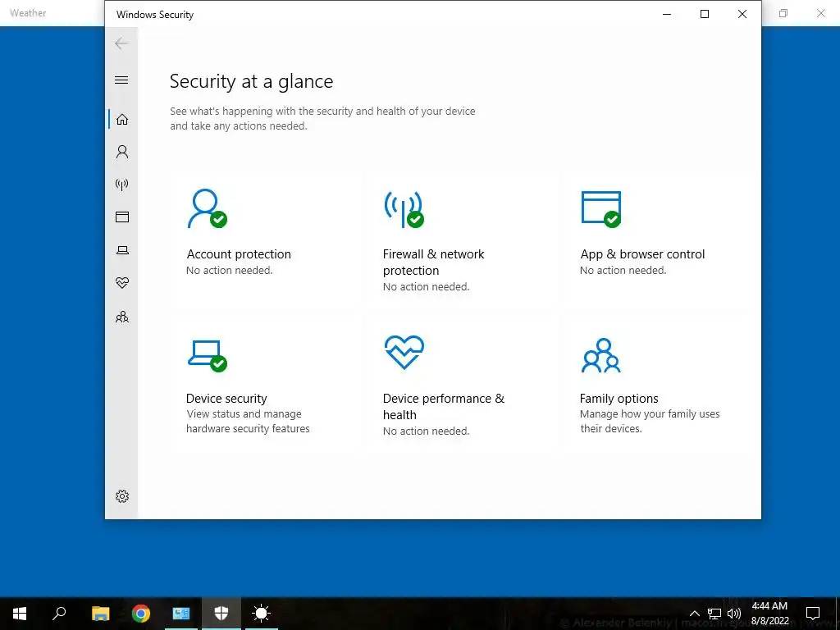The height and width of the screenshot is (630, 840).
Task: Click the Firewall antenna tile icon
Action: coord(404,209)
